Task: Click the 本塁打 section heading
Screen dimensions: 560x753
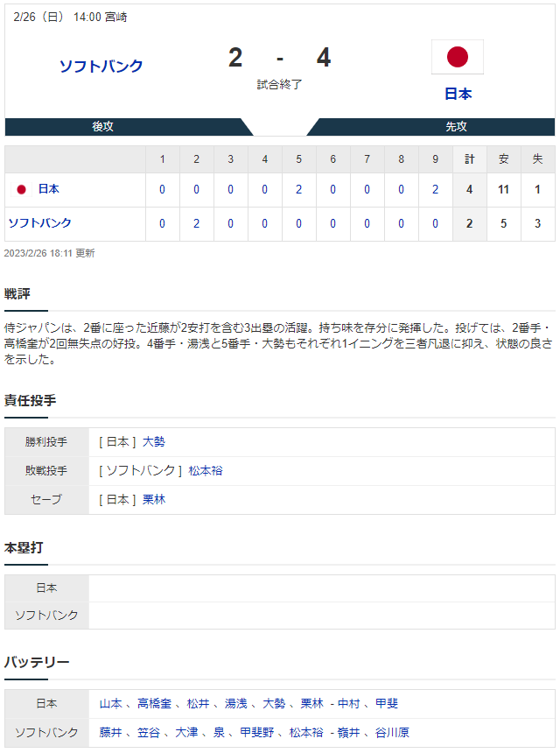Action: 24,547
